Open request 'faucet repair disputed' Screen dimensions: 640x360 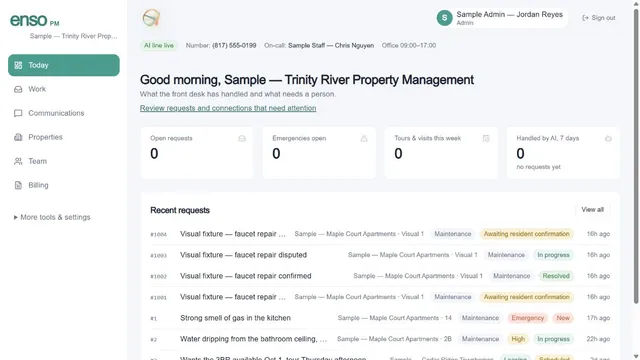(380, 255)
